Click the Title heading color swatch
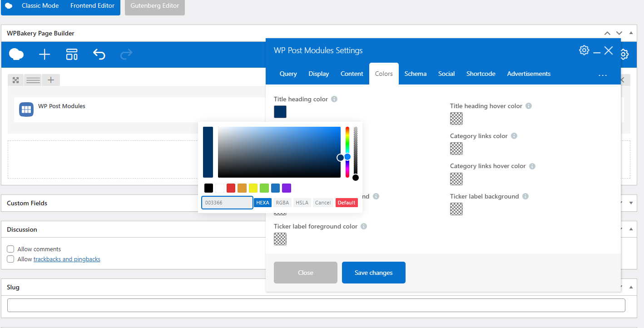This screenshot has width=644, height=328. click(280, 112)
